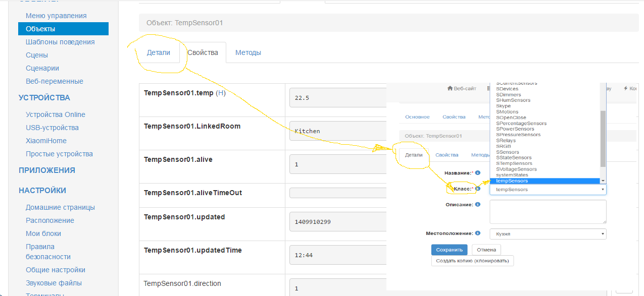Click info icon next to Местоположение label
Screen dimensions: 644x296
[478, 233]
